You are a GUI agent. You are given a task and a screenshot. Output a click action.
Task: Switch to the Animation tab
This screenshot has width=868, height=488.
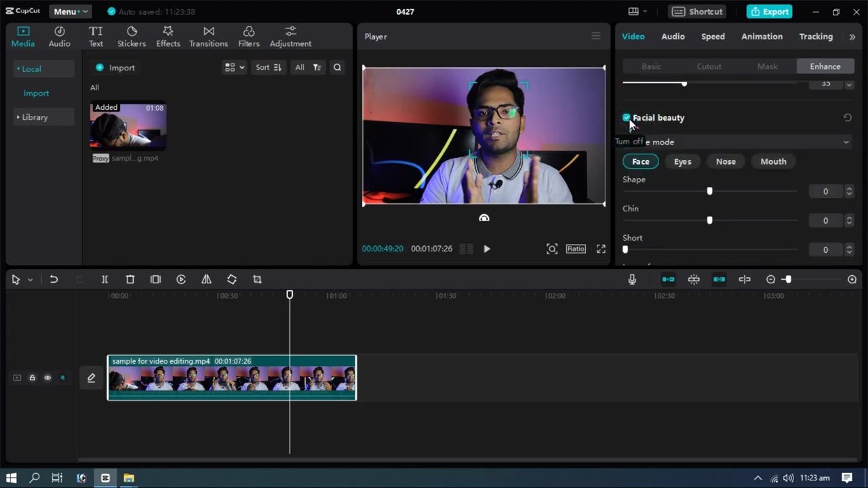(x=762, y=37)
